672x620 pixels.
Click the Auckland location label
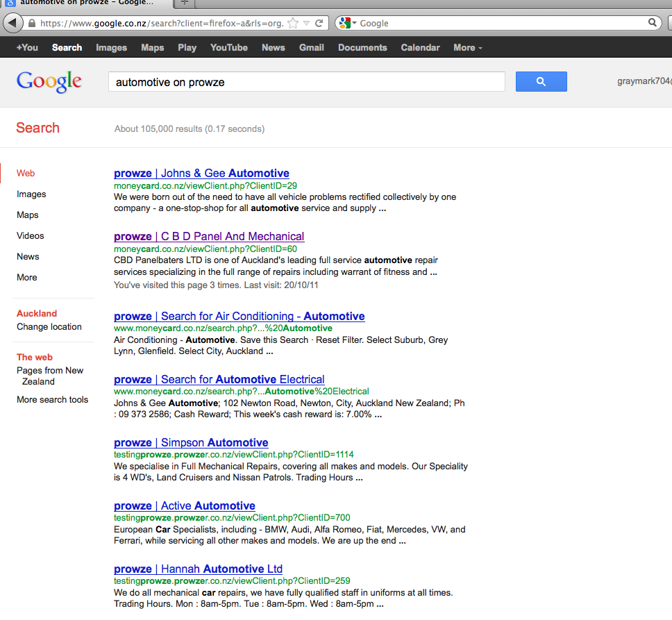point(37,313)
